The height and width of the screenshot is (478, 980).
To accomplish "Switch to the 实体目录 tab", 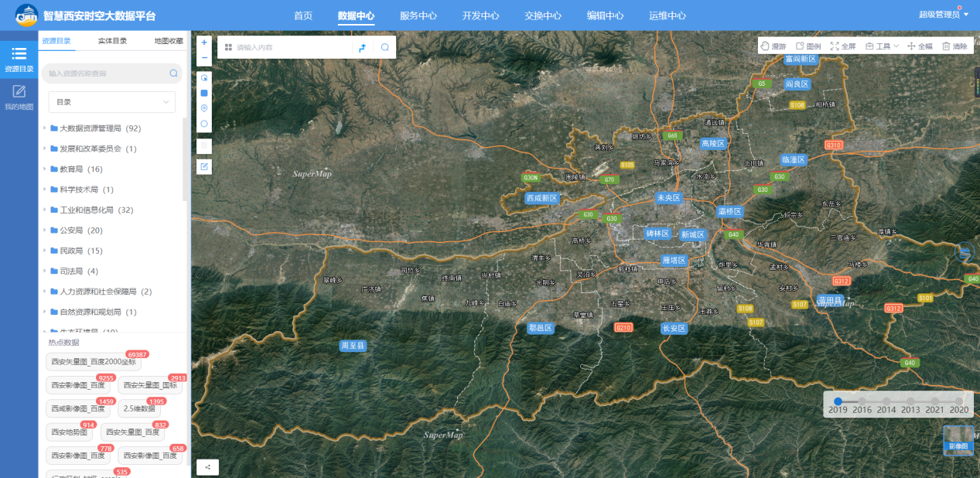I will click(x=112, y=41).
